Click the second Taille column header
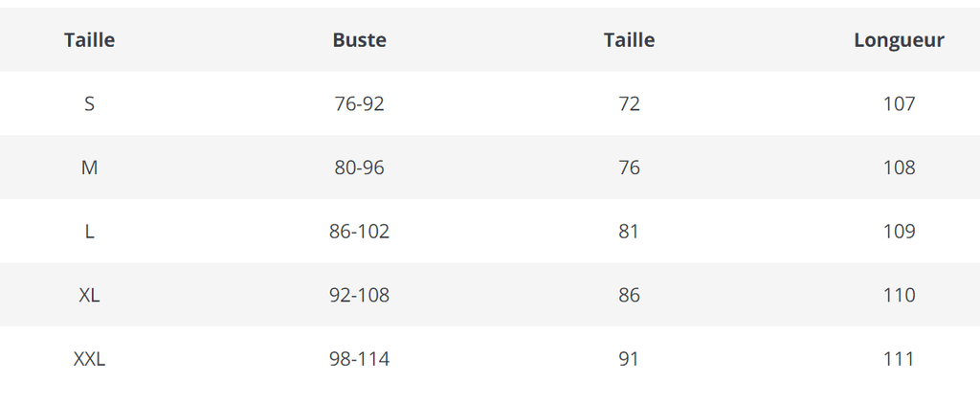 pyautogui.click(x=630, y=40)
